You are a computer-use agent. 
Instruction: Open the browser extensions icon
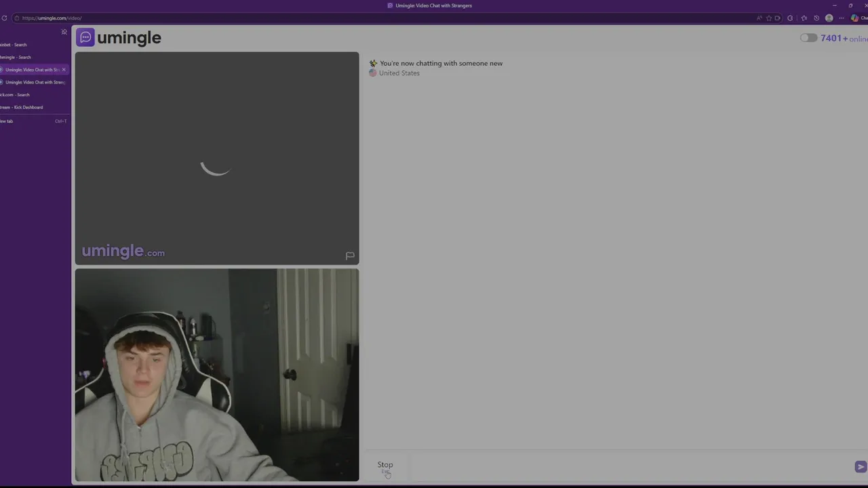pos(790,18)
